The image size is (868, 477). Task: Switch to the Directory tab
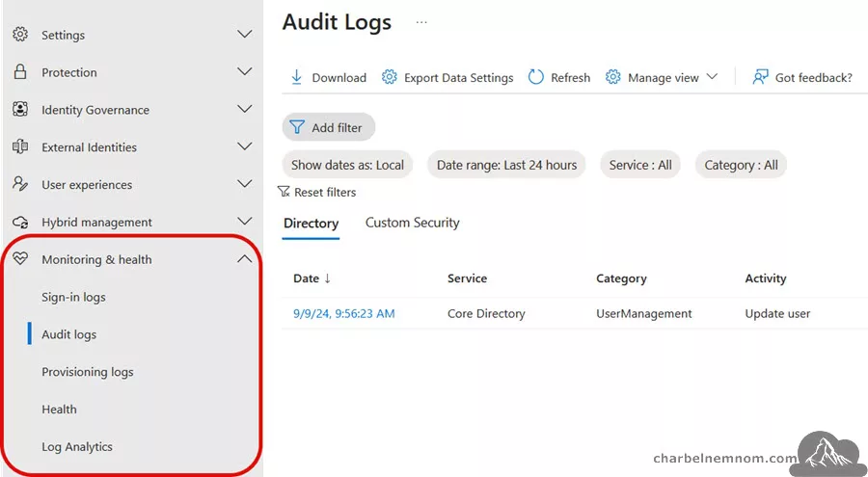[x=312, y=223]
